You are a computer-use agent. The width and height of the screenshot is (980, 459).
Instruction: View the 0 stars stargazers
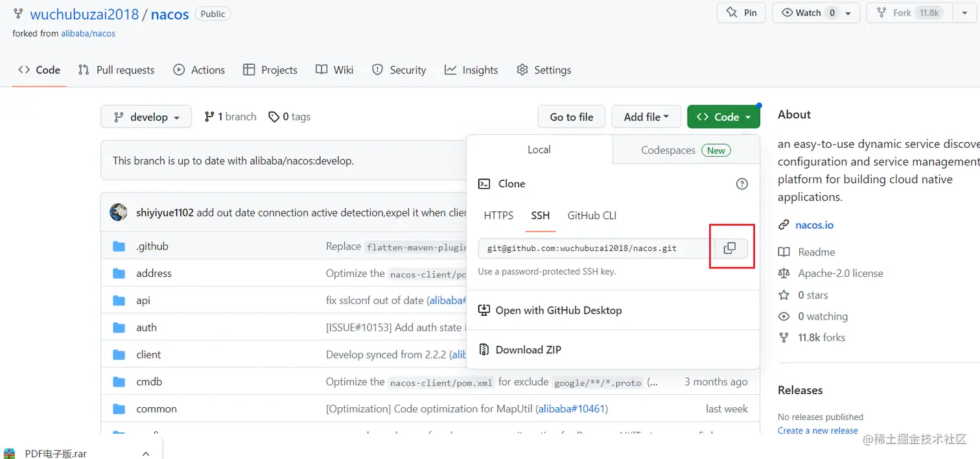coord(813,295)
